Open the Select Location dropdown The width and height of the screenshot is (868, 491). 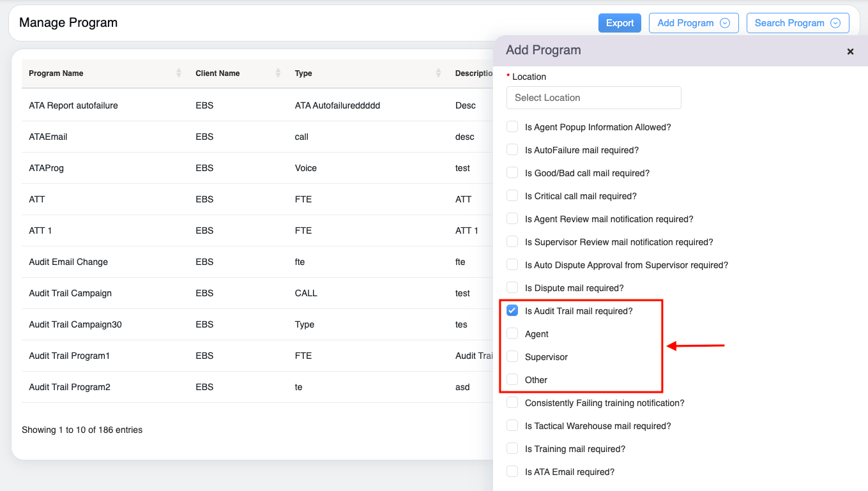(593, 98)
